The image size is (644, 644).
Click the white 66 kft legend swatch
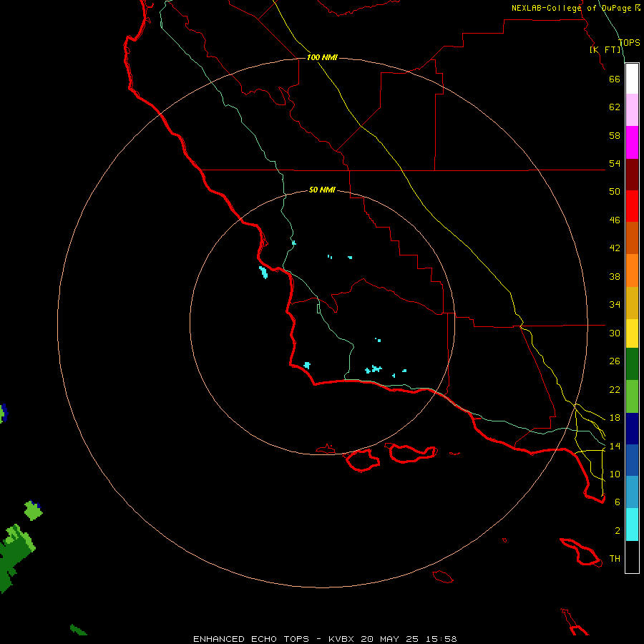click(x=632, y=79)
